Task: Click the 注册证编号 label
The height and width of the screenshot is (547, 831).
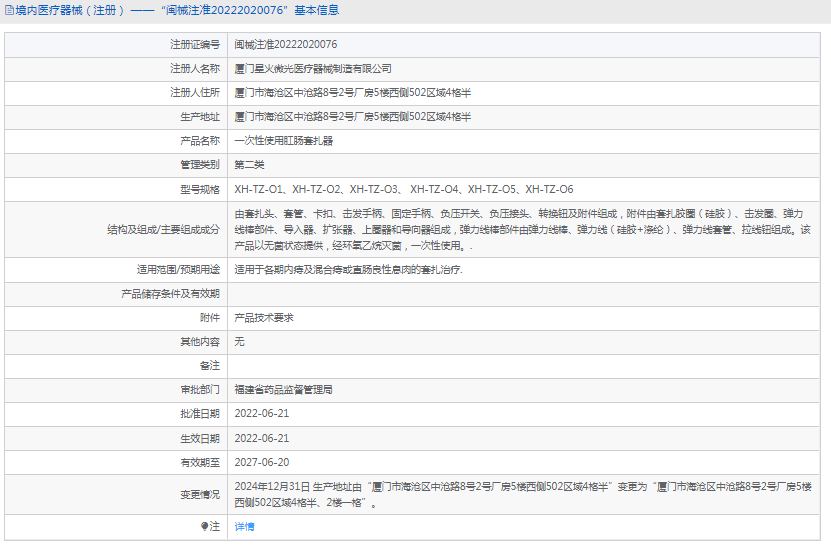Action: coord(195,45)
